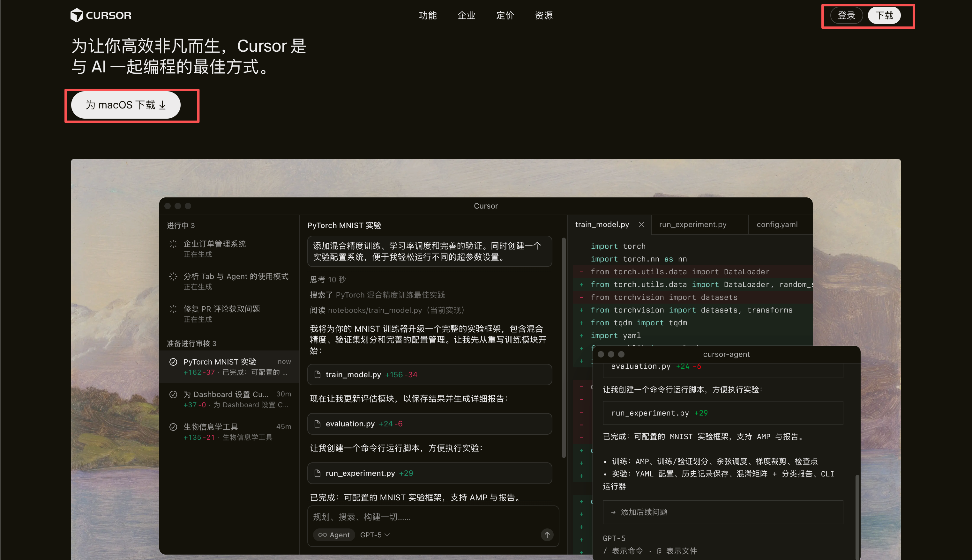972x560 pixels.
Task: Click the file icon on the train_model.py card
Action: tap(318, 374)
